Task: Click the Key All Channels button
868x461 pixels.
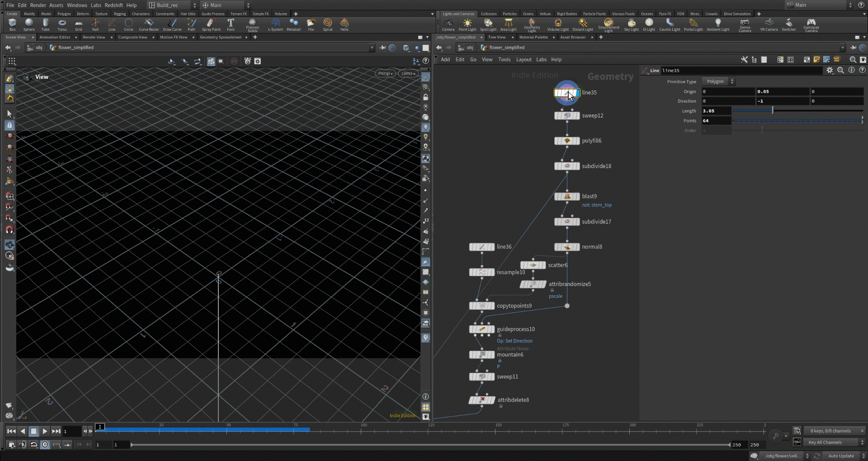Action: [x=825, y=442]
